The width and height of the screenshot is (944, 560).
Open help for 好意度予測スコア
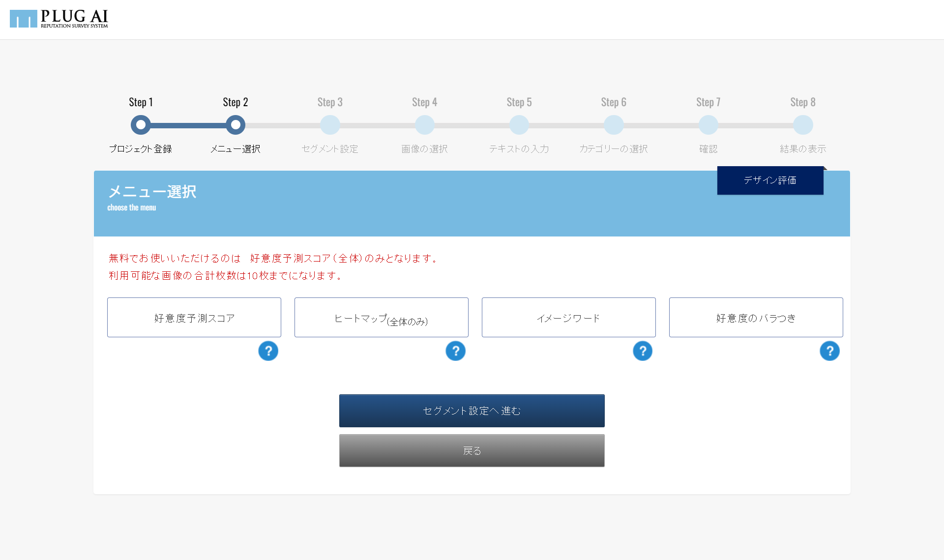tap(268, 351)
